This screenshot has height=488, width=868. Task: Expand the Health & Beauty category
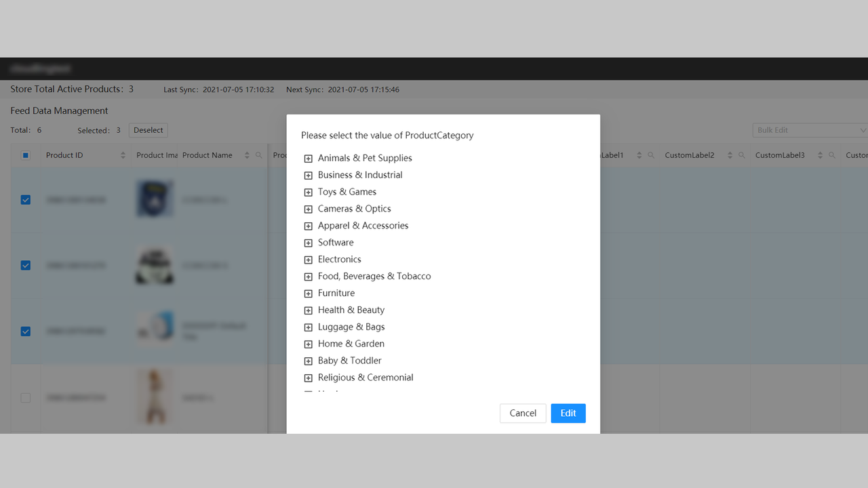309,310
